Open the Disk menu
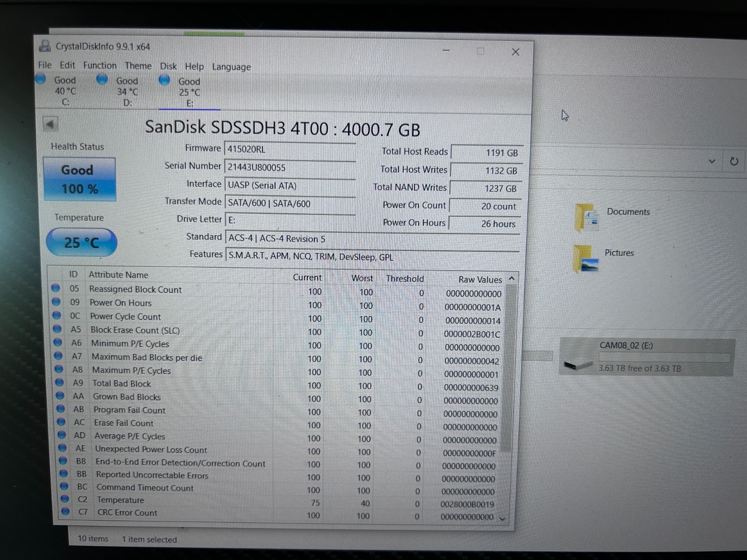 point(169,66)
